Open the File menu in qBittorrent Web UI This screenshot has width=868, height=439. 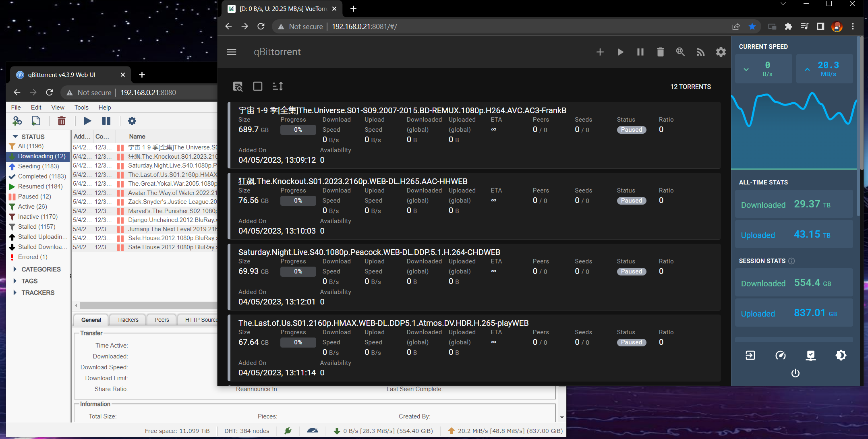(x=16, y=107)
